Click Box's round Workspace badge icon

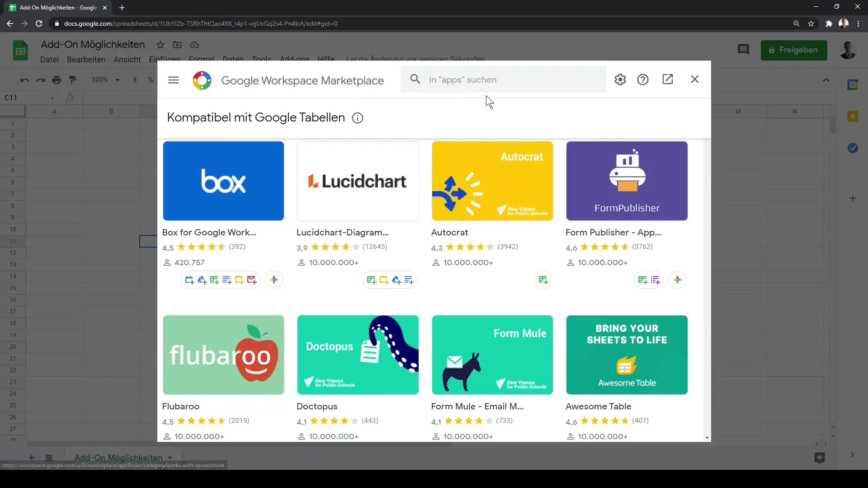click(x=274, y=280)
